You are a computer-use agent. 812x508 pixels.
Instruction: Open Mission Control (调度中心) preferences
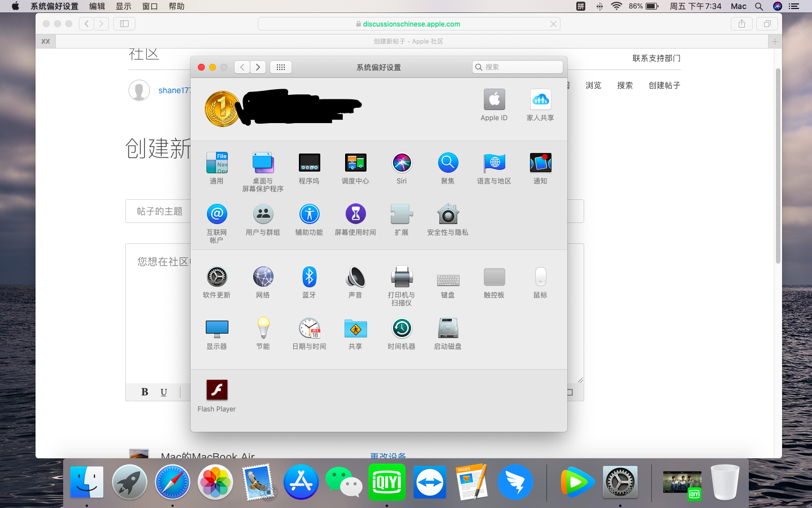tap(355, 163)
